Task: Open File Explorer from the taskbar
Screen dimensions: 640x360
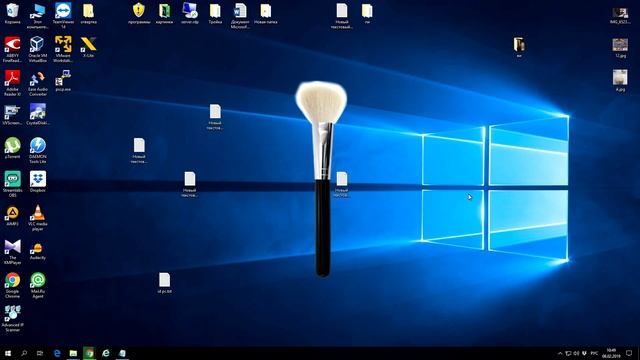Action: pyautogui.click(x=73, y=353)
